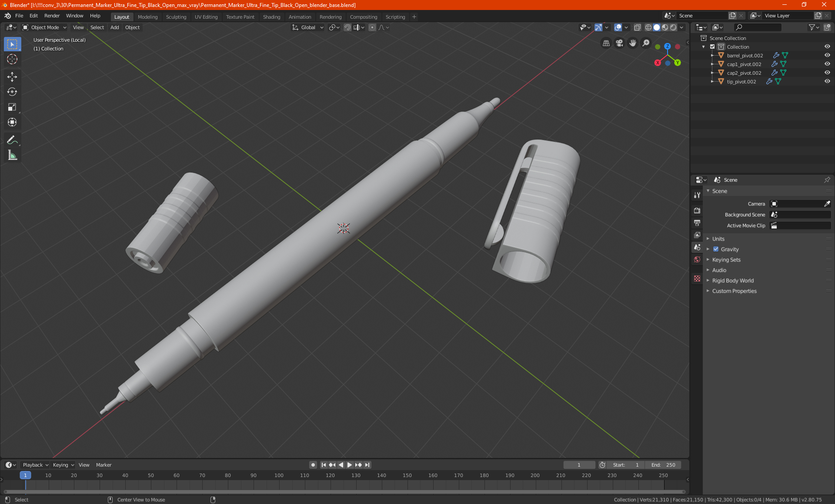
Task: Switch to the Shading workspace tab
Action: [x=271, y=17]
